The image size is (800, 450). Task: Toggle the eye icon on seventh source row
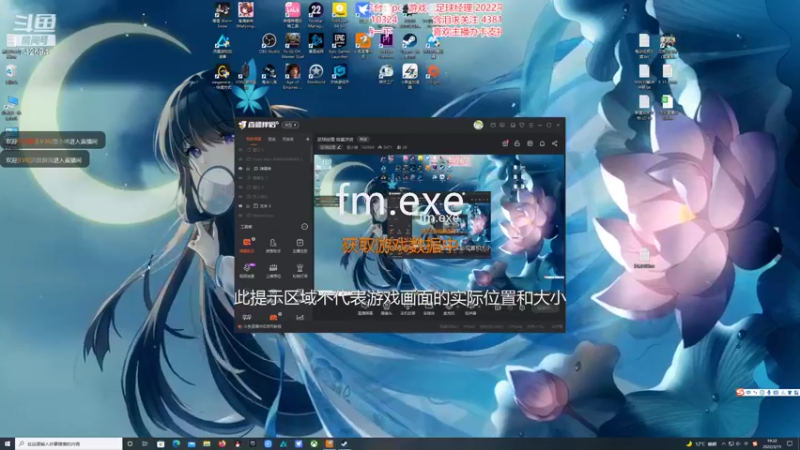(241, 206)
